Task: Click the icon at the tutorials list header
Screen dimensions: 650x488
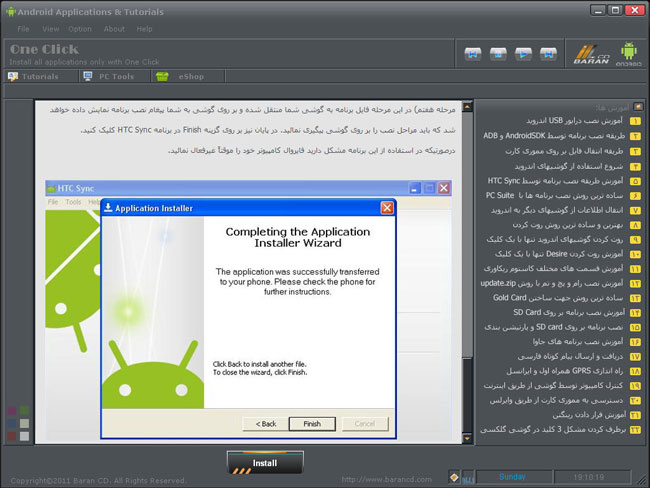Action: coord(638,107)
